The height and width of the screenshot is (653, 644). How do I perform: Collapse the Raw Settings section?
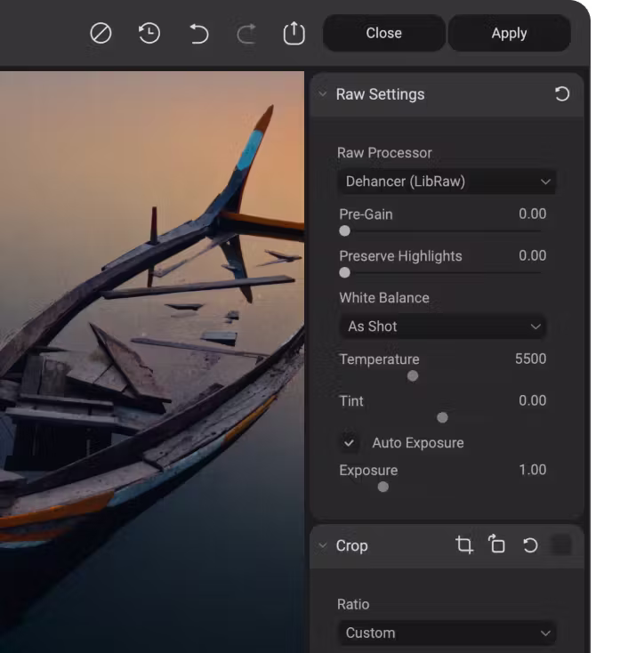[x=323, y=94]
